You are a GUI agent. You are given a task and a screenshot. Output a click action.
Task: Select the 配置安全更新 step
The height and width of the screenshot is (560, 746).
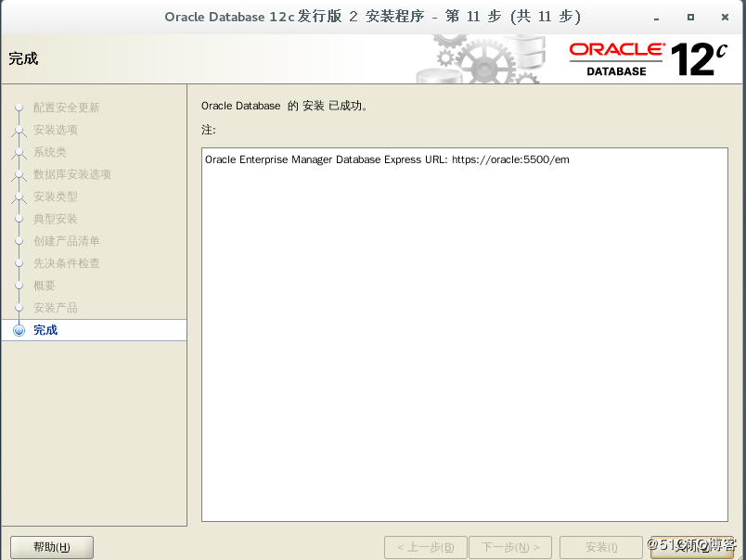(x=66, y=108)
